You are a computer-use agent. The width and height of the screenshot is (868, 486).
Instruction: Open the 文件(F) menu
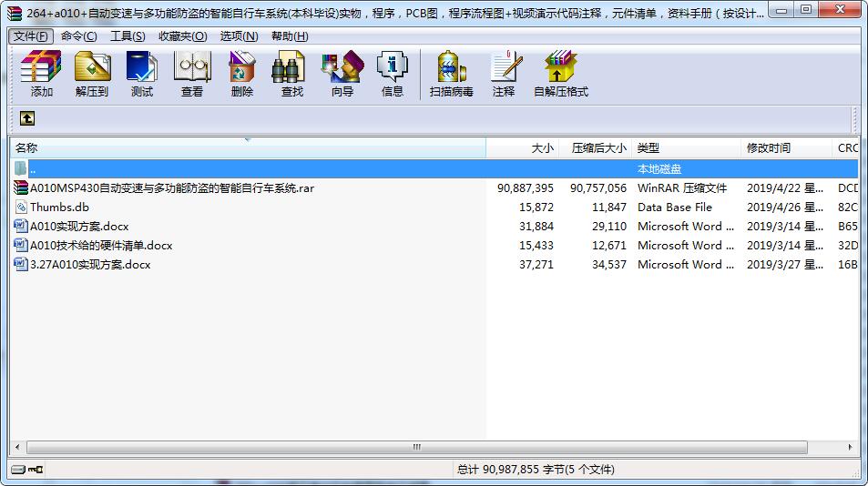(x=31, y=36)
